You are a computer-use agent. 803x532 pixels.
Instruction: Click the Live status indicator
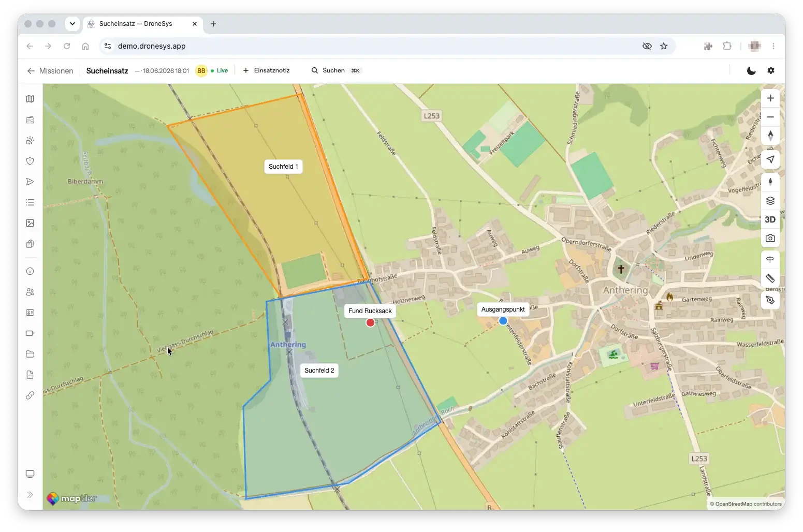(220, 71)
